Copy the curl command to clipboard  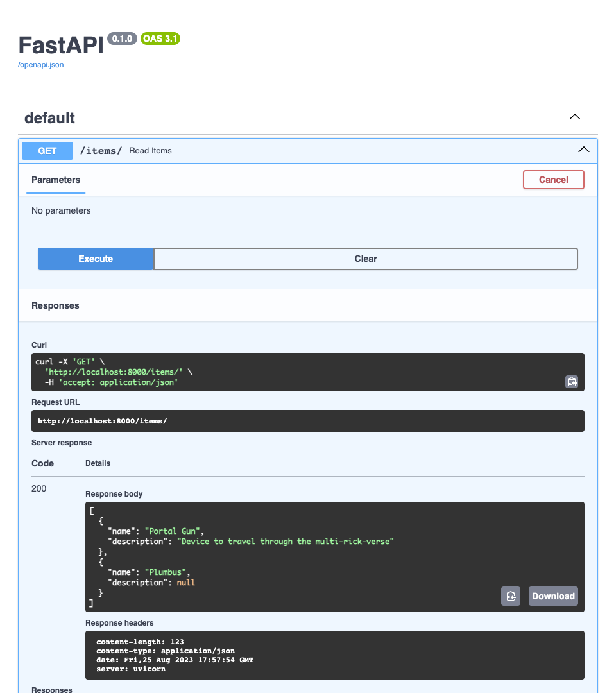click(571, 382)
